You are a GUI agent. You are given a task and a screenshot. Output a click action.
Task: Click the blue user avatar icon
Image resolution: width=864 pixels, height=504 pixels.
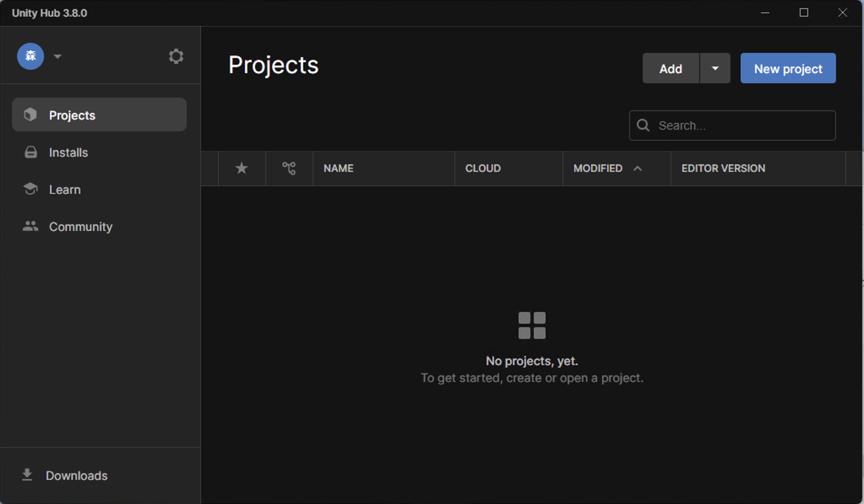click(x=30, y=56)
